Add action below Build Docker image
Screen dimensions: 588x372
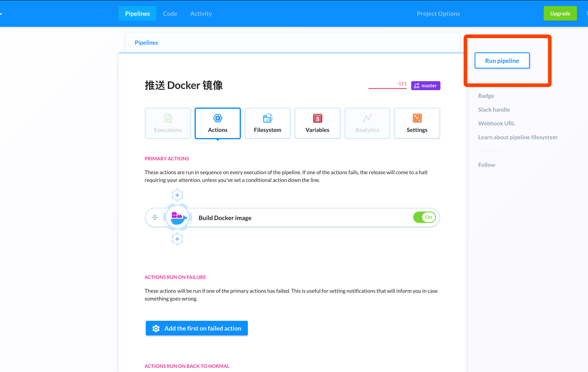(177, 239)
